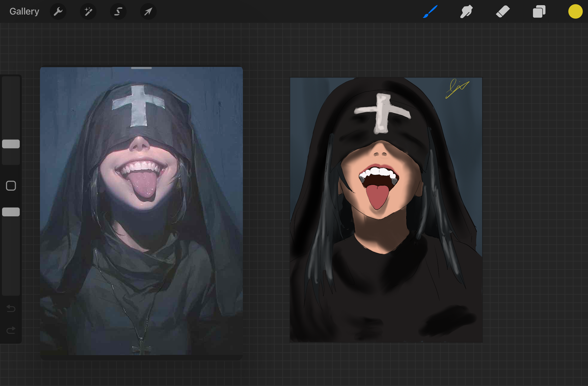Screen dimensions: 588x386
Task: Click the reference image window
Action: point(141,213)
